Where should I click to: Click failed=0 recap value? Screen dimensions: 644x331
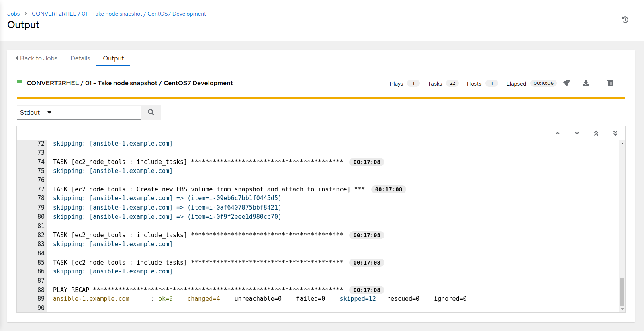311,299
